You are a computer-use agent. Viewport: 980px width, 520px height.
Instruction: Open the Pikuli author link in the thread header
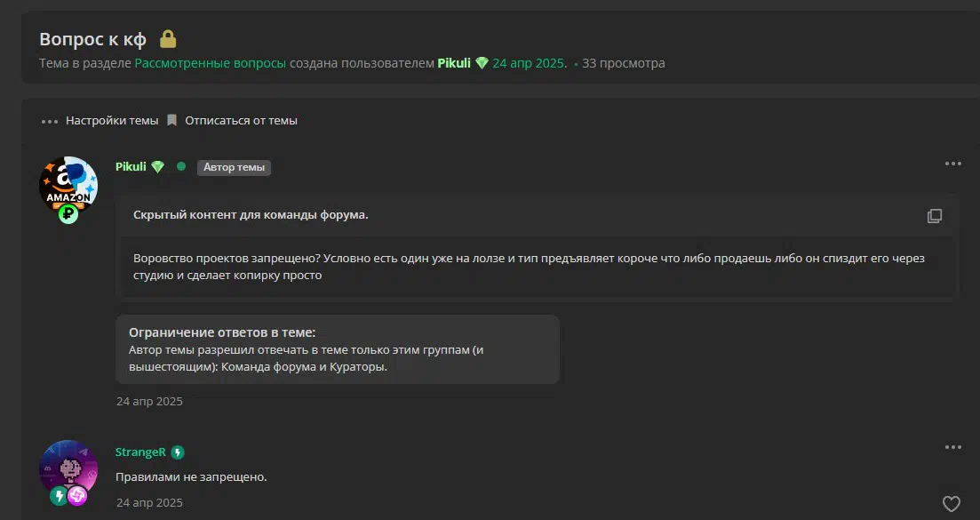point(454,63)
